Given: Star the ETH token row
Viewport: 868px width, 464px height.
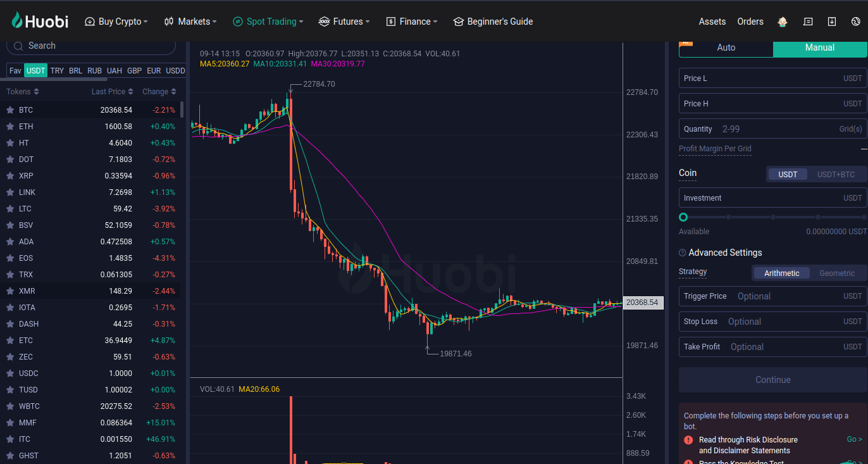Looking at the screenshot, I should point(10,127).
